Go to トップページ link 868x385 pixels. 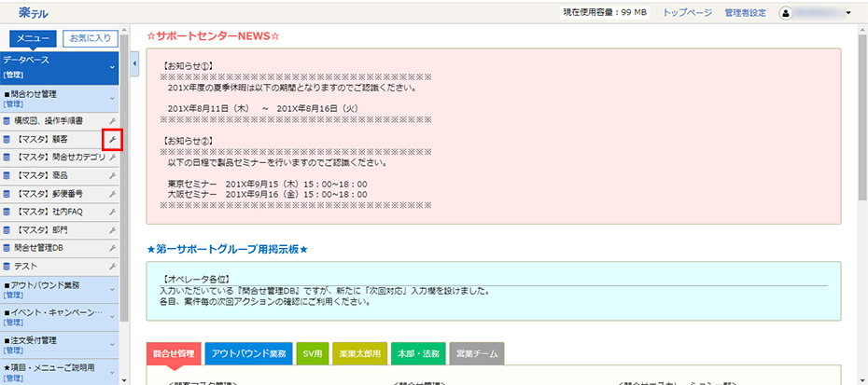pos(687,13)
